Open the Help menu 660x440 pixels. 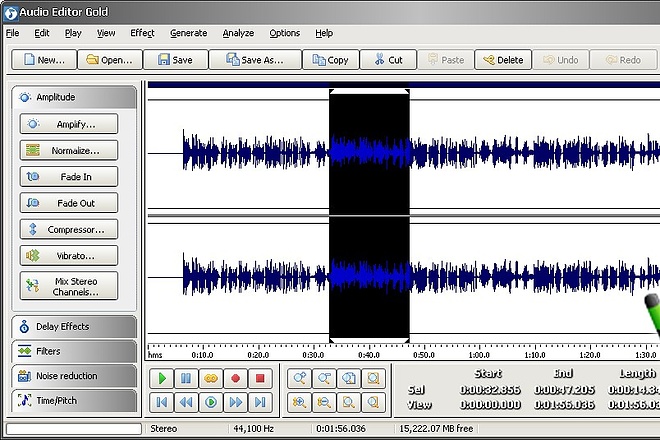pyautogui.click(x=324, y=33)
